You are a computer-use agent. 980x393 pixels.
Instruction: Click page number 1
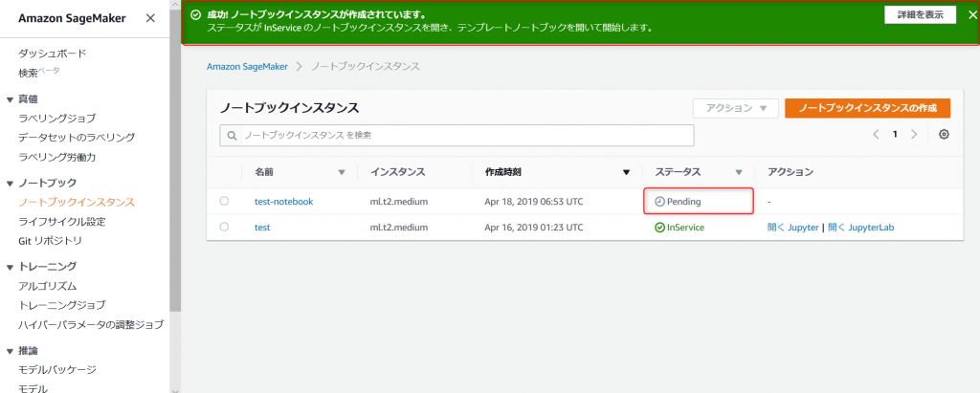tap(895, 134)
